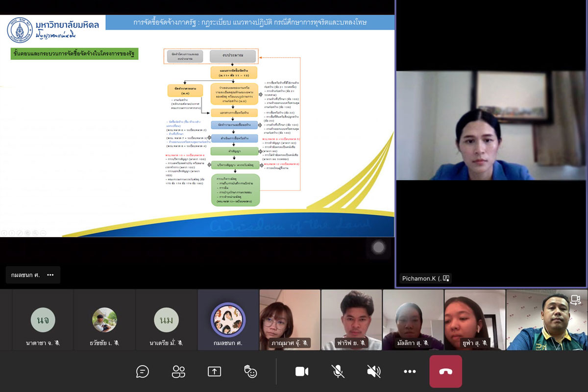Select the video tile of ภาณุมาศ จุ้.
588x392 pixels.
coord(290,319)
